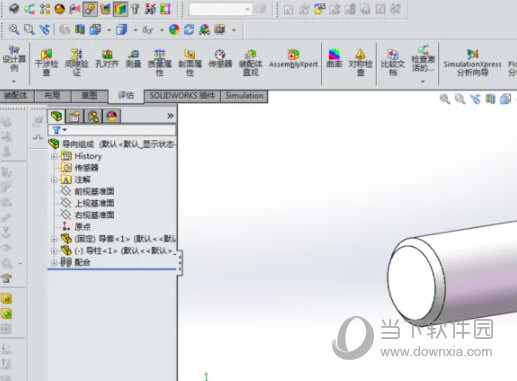Open the Interference Detection (干涉检查) tool
The height and width of the screenshot is (381, 517).
click(x=46, y=62)
